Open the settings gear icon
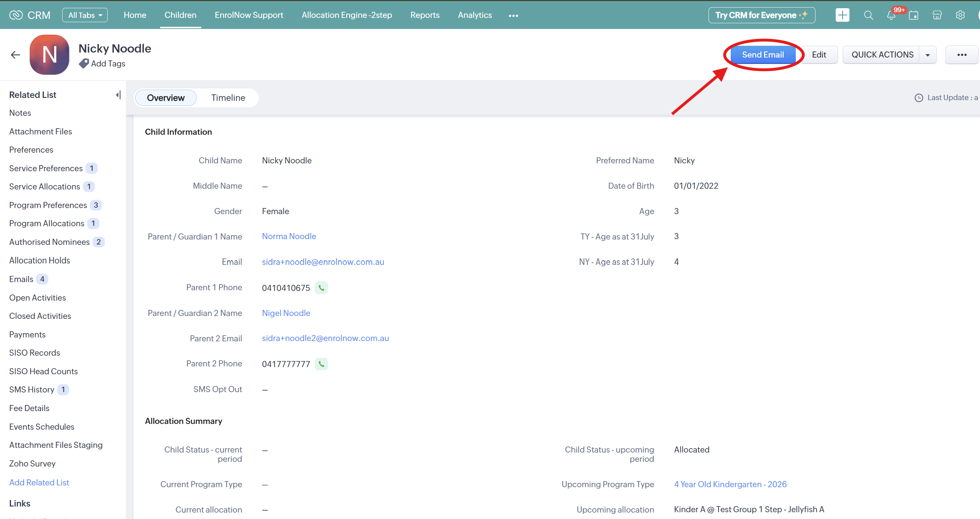The width and height of the screenshot is (980, 519). pyautogui.click(x=960, y=15)
